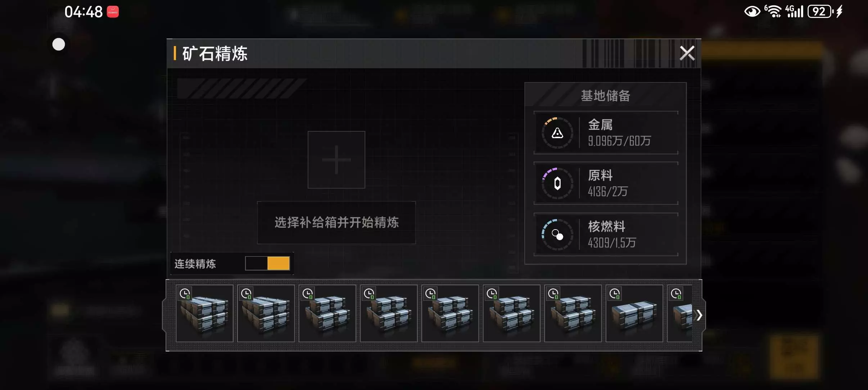Click the 原料 raw material icon

tap(557, 183)
